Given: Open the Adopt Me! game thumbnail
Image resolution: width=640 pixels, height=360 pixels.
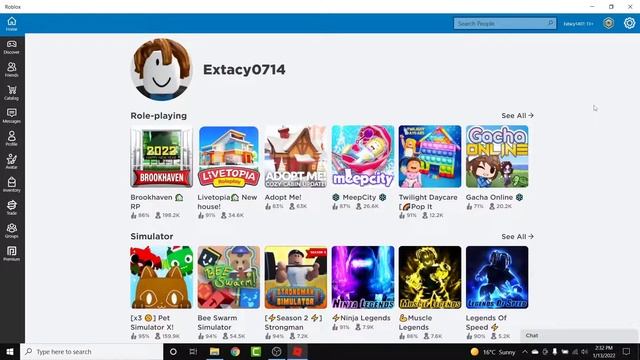Looking at the screenshot, I should coord(296,157).
